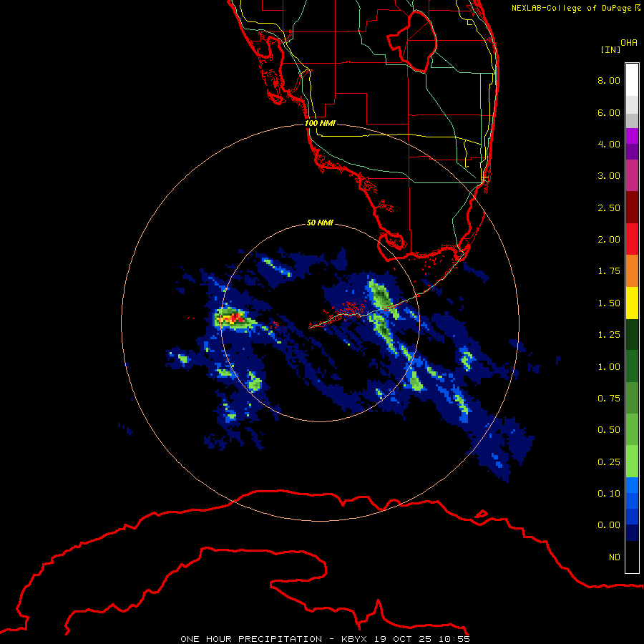The width and height of the screenshot is (644, 644).
Task: Select the 0.00 legend value
Action: point(609,525)
